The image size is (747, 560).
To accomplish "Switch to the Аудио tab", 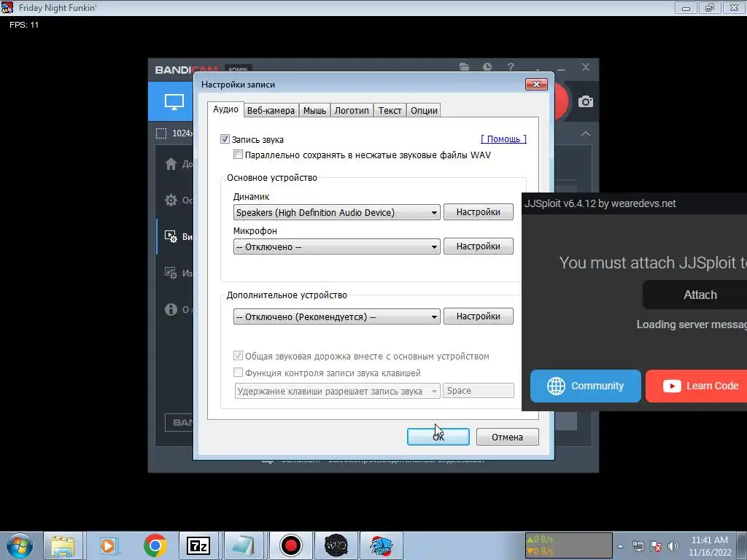I will [225, 109].
